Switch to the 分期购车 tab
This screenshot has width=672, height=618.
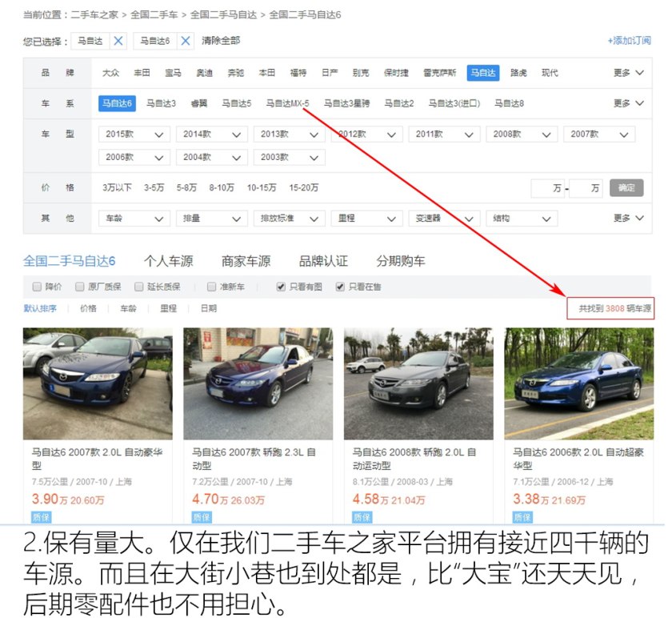pyautogui.click(x=401, y=261)
